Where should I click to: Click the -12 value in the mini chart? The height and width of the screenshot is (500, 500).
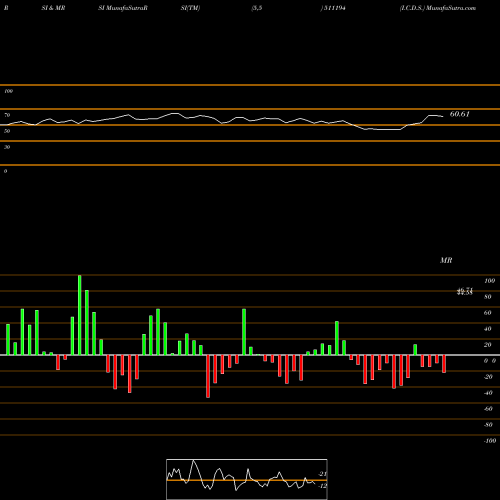[322, 486]
